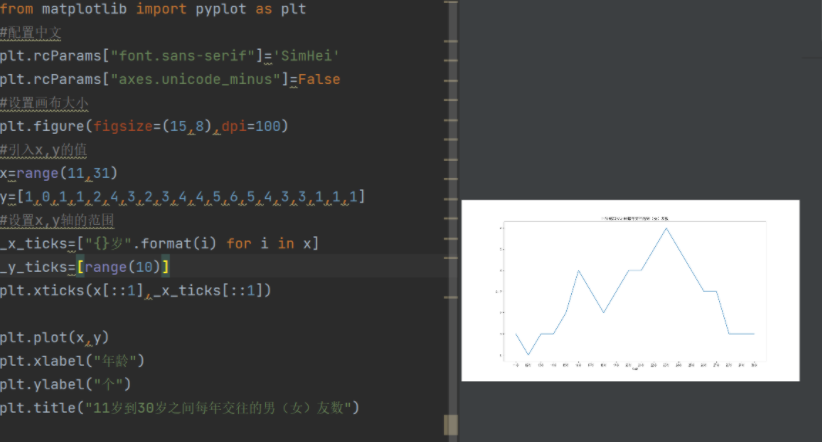Click the line 'from matplotlib import pyplot as plt'
Screen dimensions: 822x442
tap(153, 9)
